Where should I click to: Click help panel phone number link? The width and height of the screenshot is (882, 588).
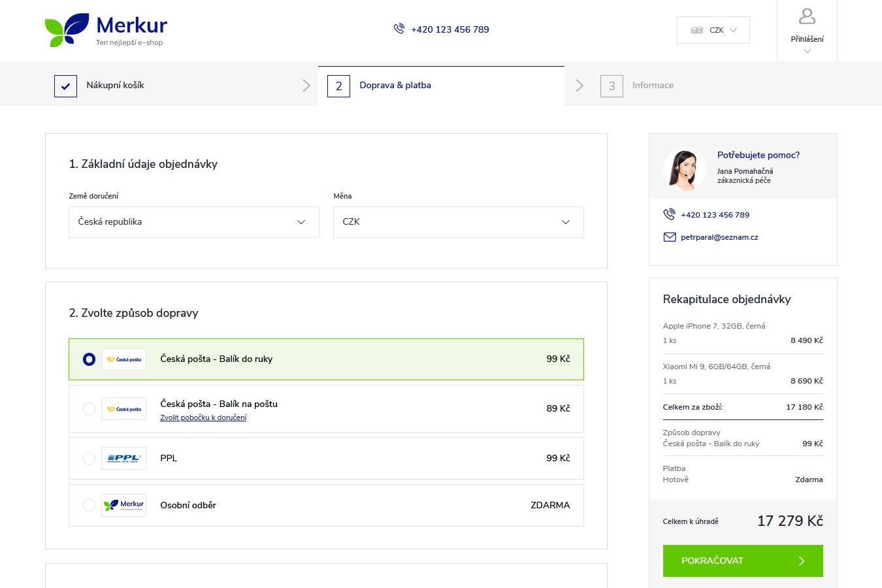[715, 214]
